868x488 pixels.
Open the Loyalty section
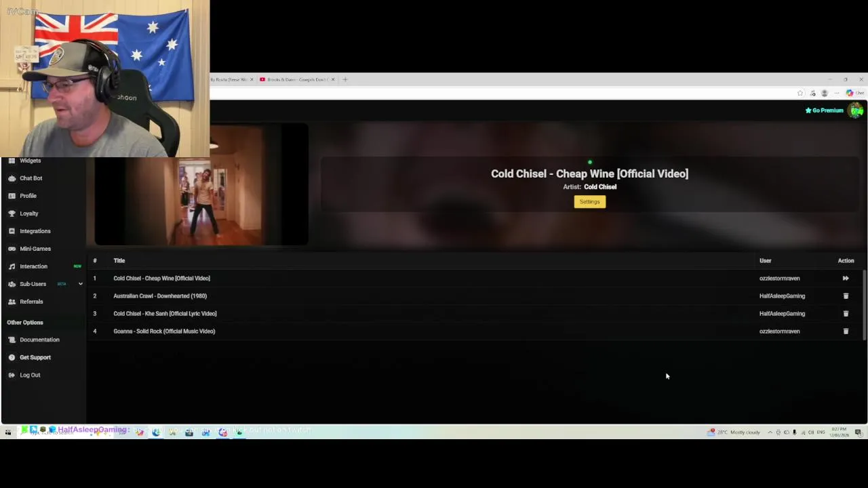(28, 213)
